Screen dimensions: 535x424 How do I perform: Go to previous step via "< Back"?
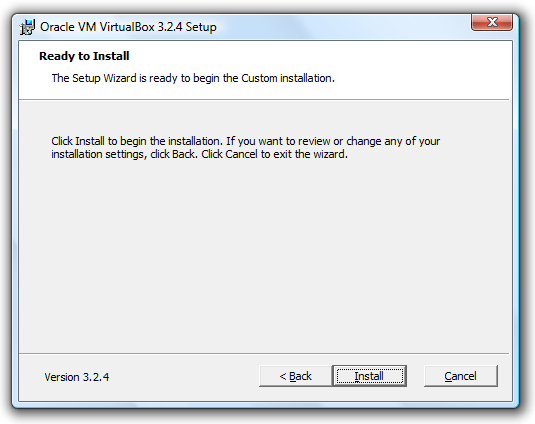click(x=295, y=376)
